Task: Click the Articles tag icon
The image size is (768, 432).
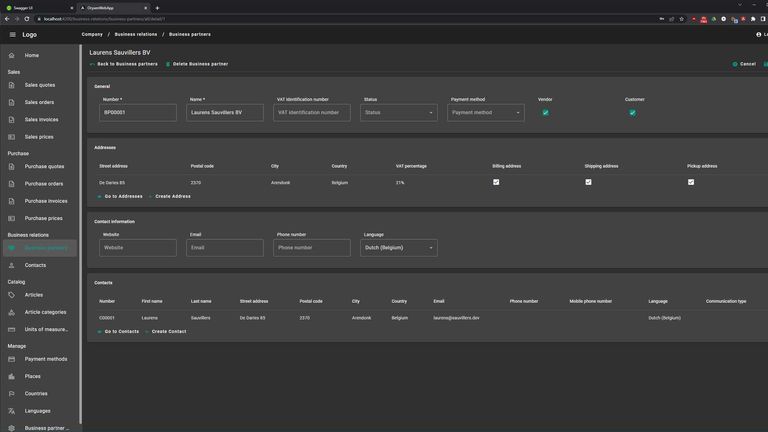Action: (11, 295)
